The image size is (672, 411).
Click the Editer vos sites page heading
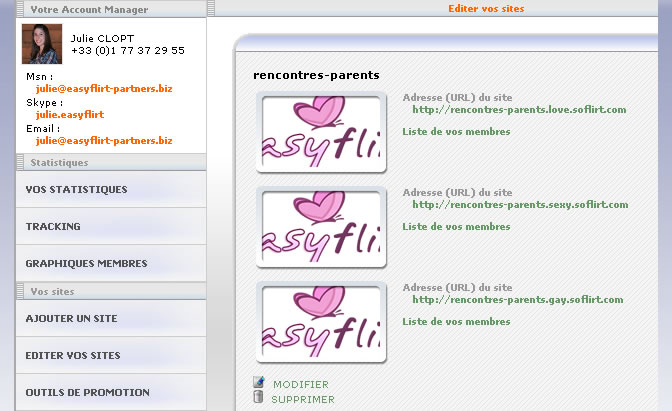click(486, 9)
